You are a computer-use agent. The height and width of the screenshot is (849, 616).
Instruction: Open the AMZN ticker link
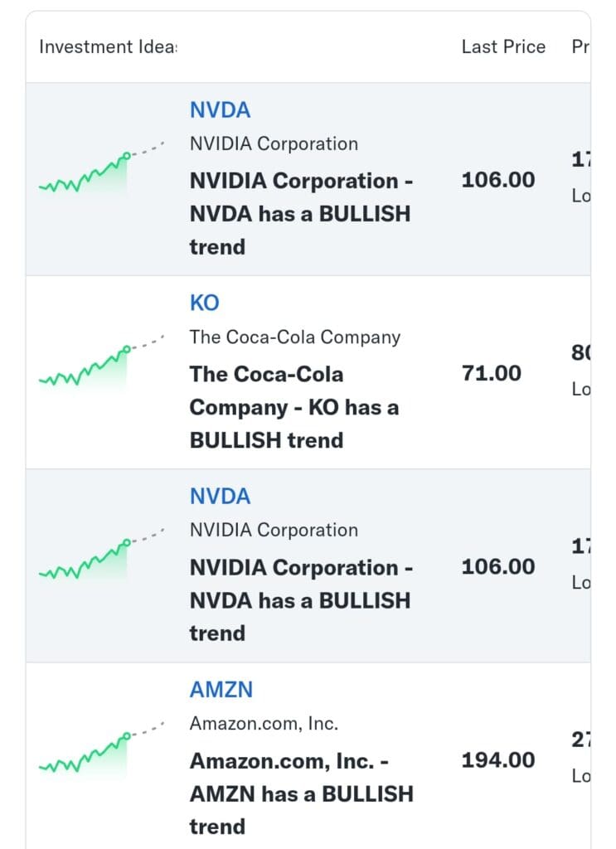[221, 690]
